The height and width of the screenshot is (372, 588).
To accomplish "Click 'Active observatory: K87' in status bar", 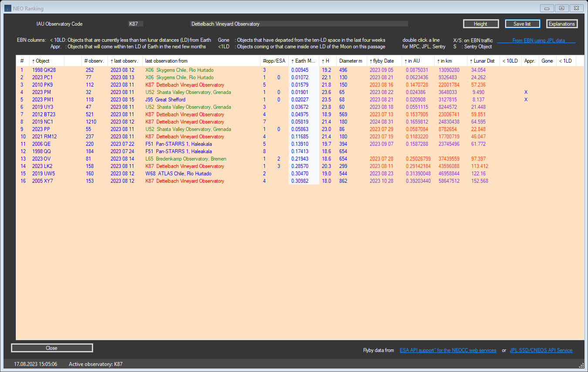I will pyautogui.click(x=96, y=364).
